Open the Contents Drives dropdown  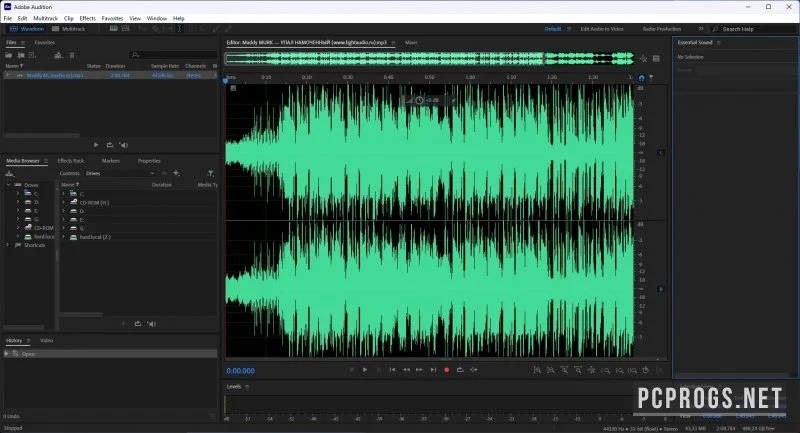point(120,173)
